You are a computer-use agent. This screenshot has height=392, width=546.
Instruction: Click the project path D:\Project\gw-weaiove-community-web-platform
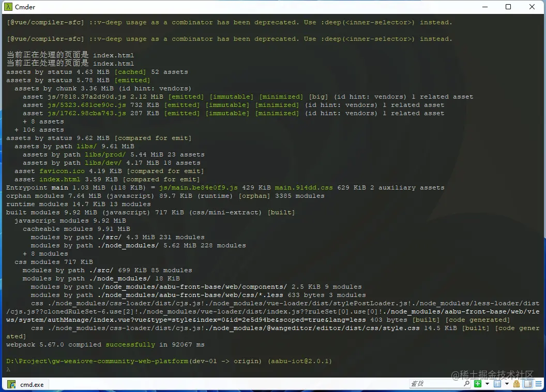pos(97,361)
